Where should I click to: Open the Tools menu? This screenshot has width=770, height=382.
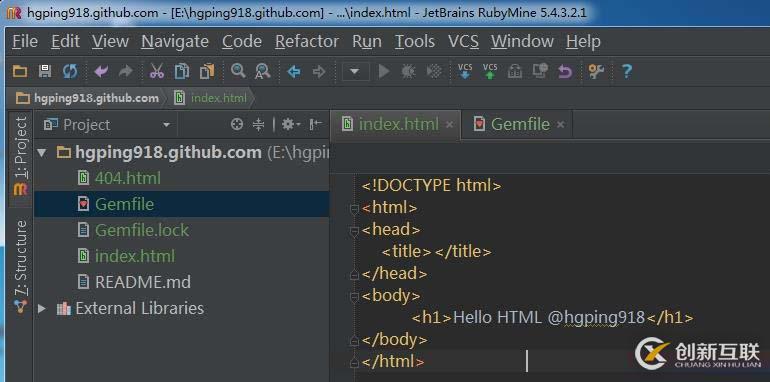[x=415, y=41]
